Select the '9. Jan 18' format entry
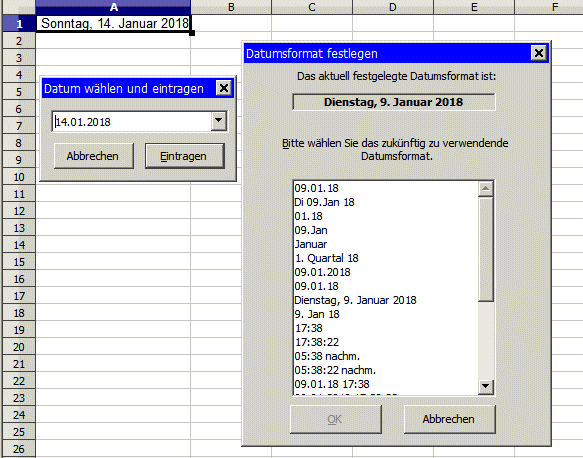The width and height of the screenshot is (583, 458). point(317,314)
